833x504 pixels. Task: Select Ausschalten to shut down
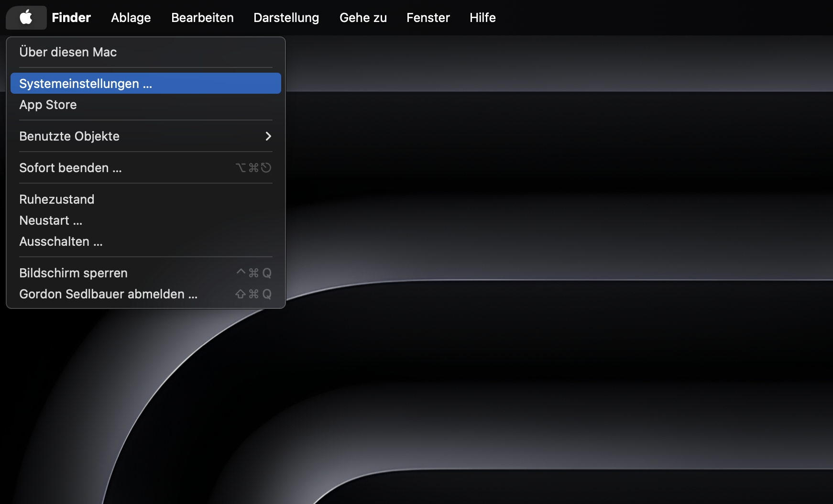point(61,241)
